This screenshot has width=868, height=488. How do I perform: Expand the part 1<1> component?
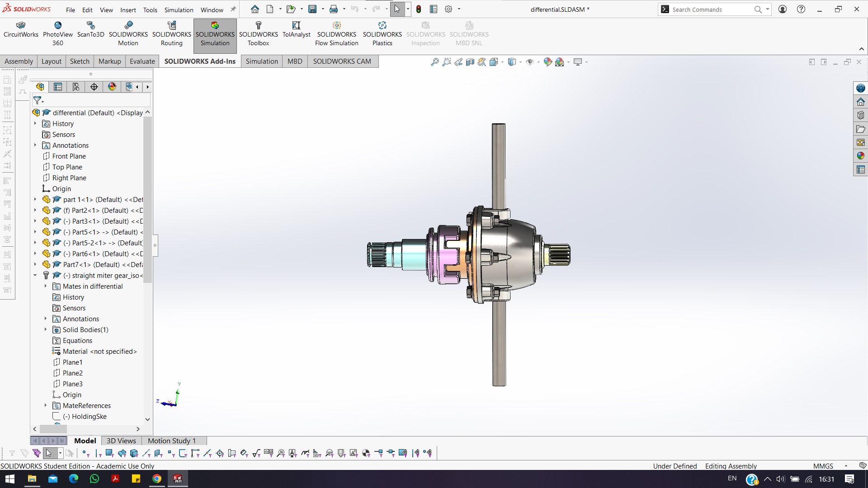tap(35, 199)
